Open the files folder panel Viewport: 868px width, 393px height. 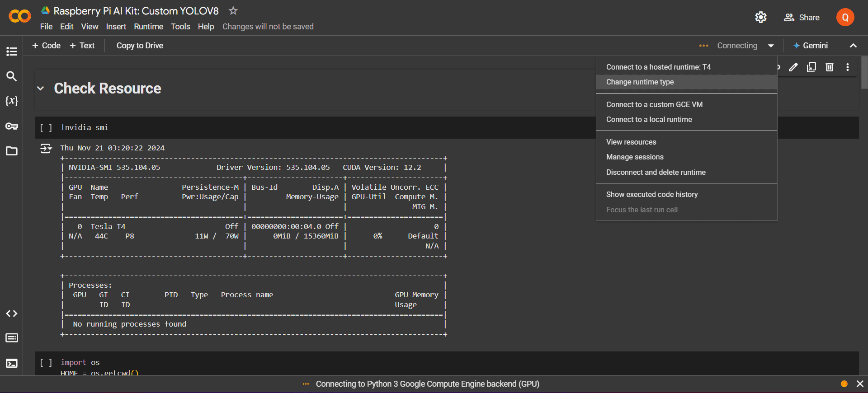pyautogui.click(x=12, y=151)
